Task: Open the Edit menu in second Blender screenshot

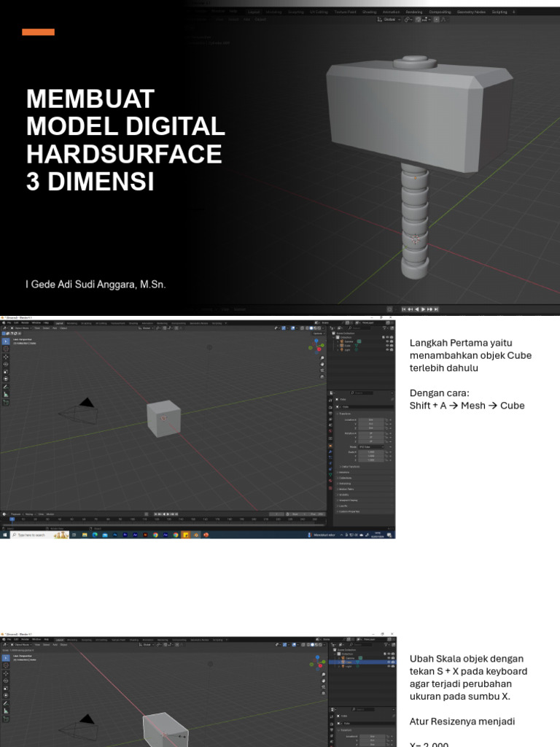Action: [16, 639]
